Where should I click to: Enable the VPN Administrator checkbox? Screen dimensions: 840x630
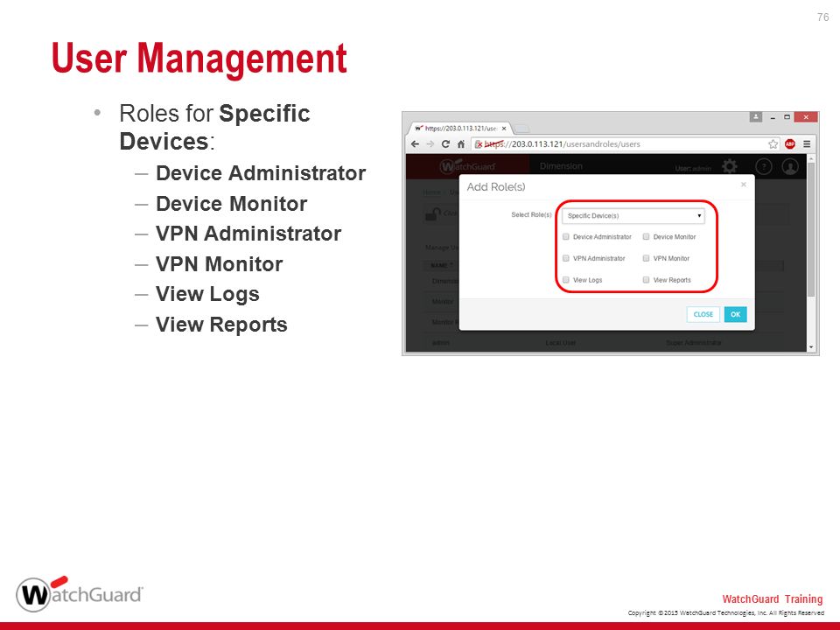(566, 258)
